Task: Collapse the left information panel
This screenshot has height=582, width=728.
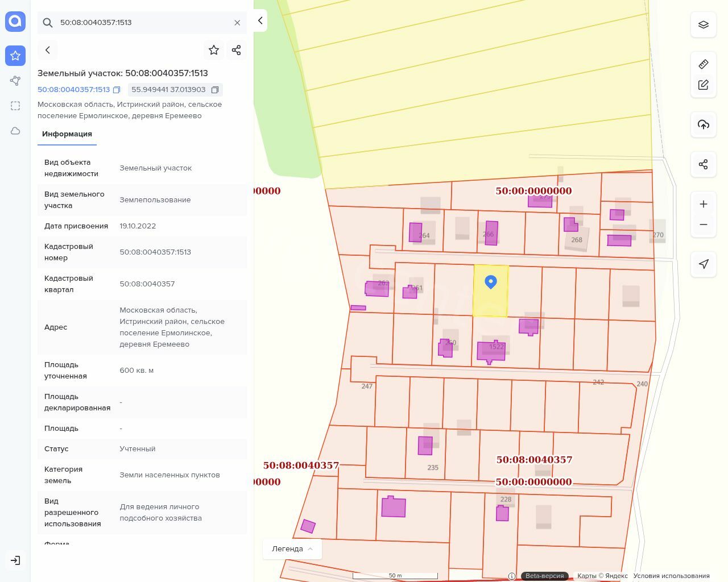Action: pos(260,20)
